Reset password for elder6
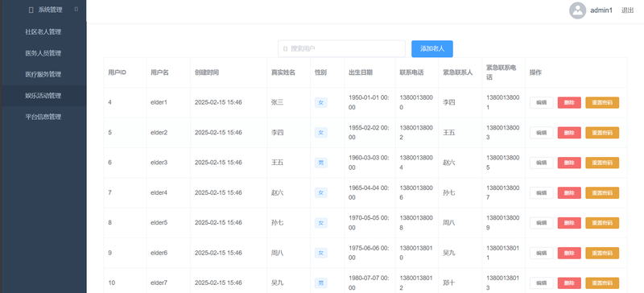 click(x=602, y=253)
